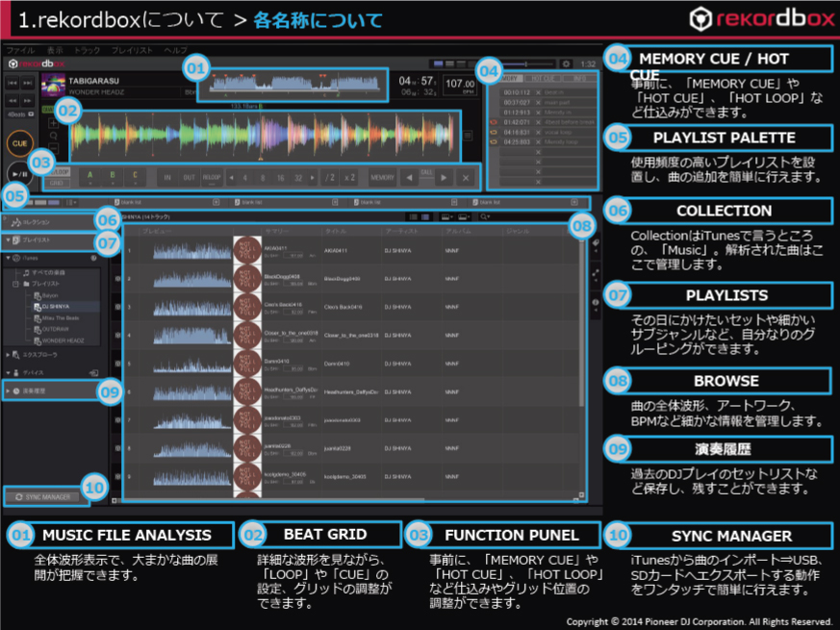Open the related tracks icon on right
Viewport: 840px width, 630px height.
[596, 273]
